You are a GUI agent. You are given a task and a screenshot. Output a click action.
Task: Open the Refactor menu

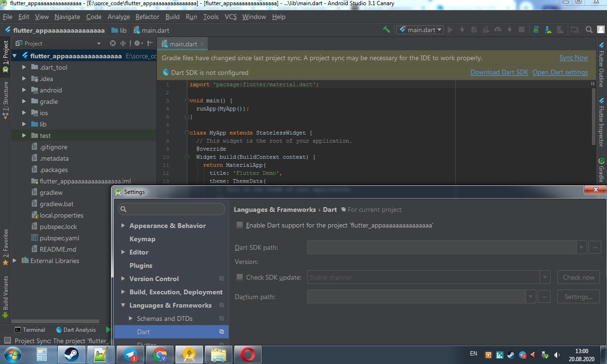[x=147, y=17]
